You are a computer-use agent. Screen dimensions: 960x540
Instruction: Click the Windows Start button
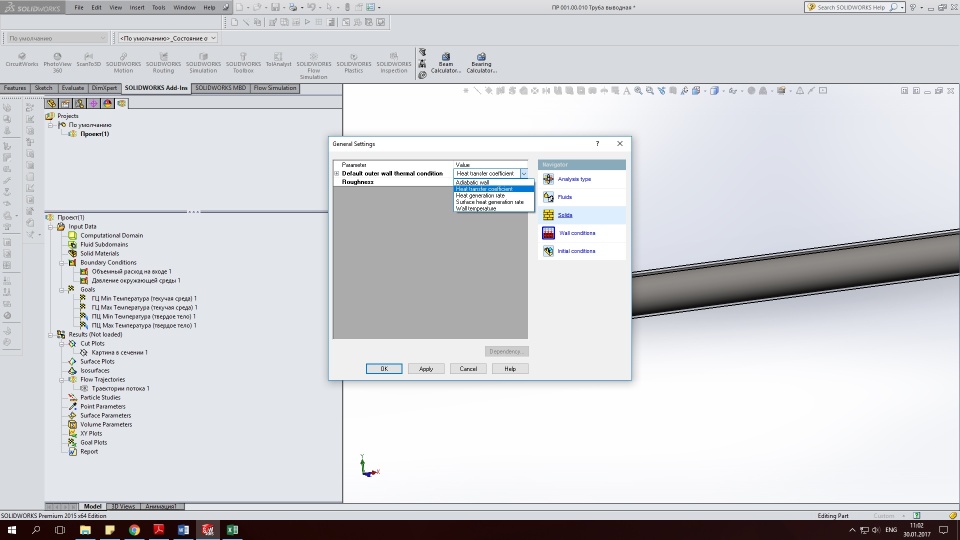[x=12, y=530]
